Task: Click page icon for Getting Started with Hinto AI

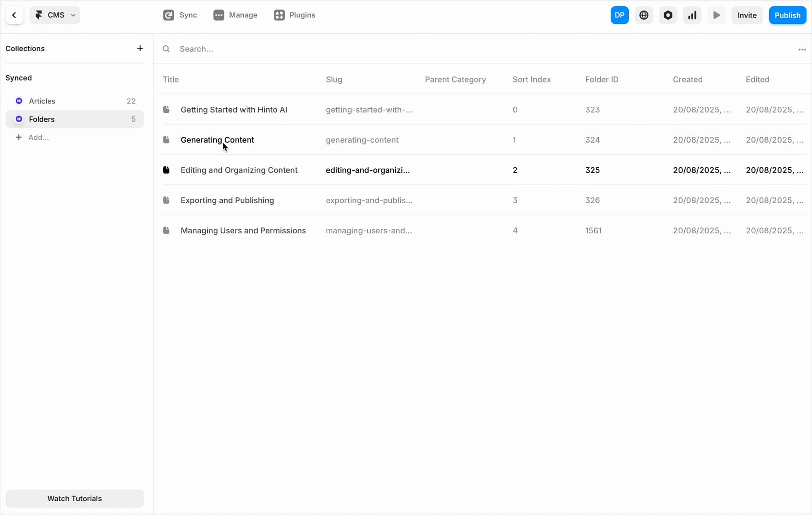Action: (x=166, y=110)
